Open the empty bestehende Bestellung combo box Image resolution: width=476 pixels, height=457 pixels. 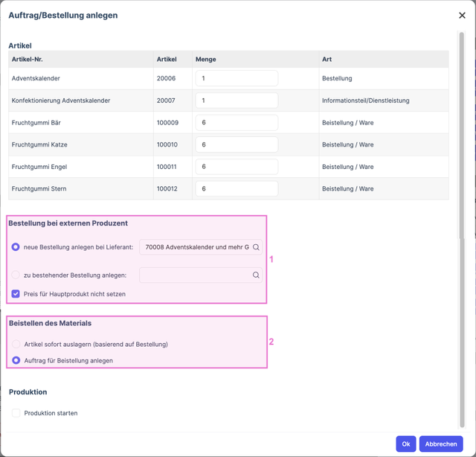[x=196, y=275]
